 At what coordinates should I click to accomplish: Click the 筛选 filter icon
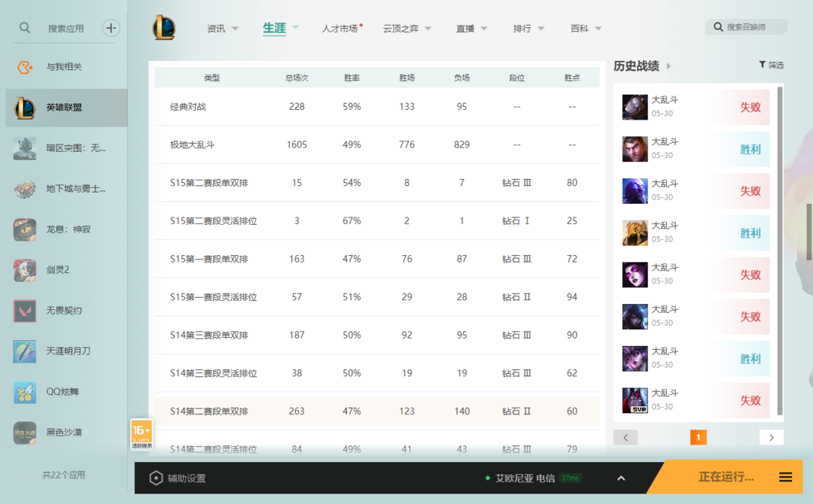[x=762, y=65]
